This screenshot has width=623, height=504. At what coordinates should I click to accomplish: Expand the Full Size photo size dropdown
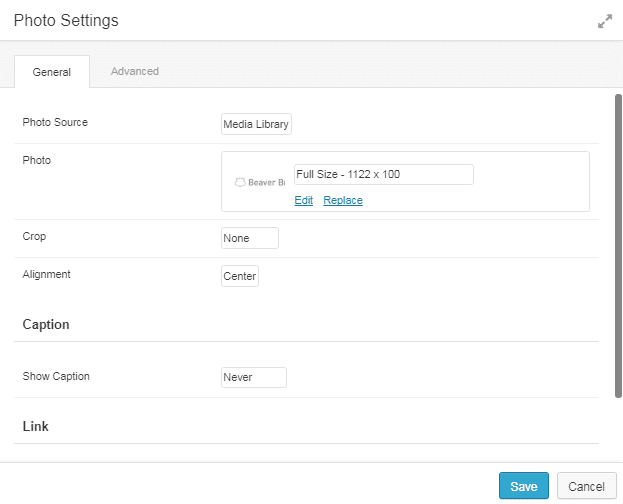coord(383,174)
